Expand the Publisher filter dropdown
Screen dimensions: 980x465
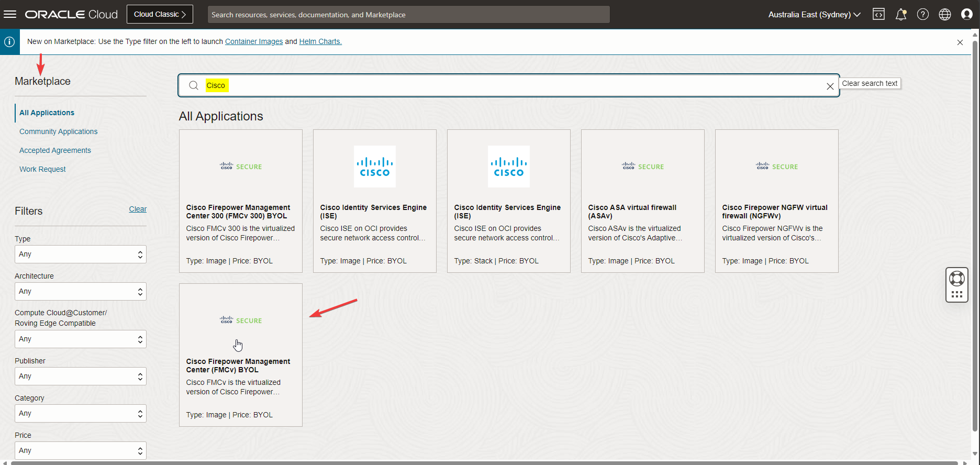pyautogui.click(x=80, y=377)
